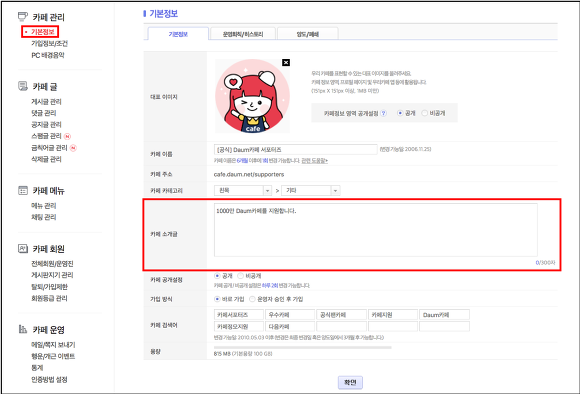
Task: Click the 공식팬카페 keyword field
Action: tap(341, 315)
